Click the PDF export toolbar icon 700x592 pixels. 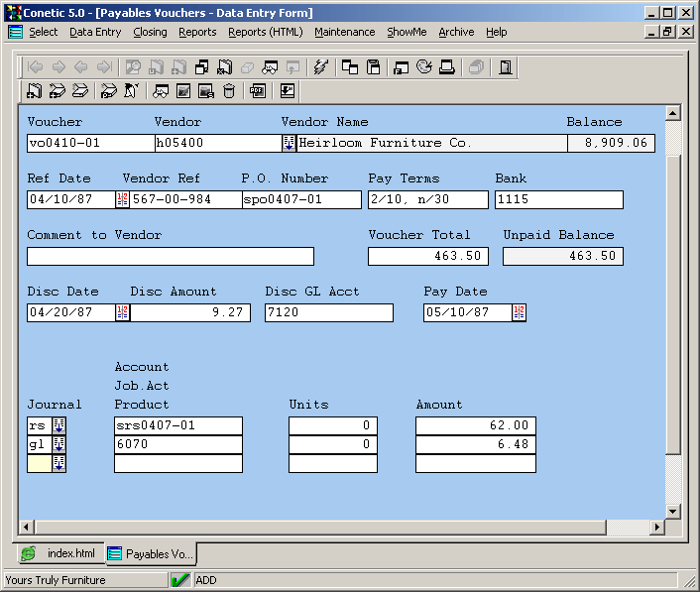257,91
